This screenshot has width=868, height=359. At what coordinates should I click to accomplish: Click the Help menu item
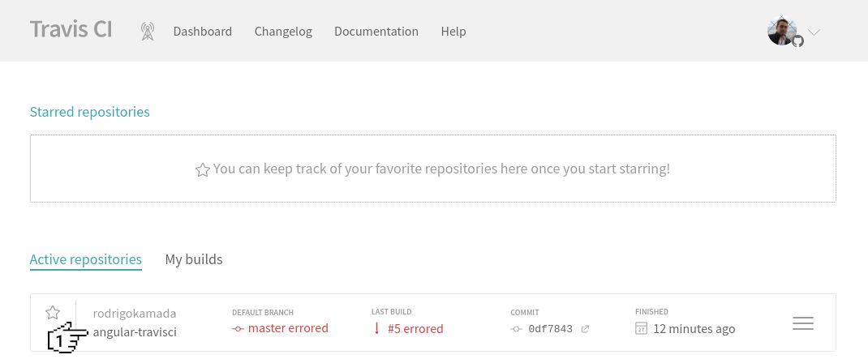point(453,32)
